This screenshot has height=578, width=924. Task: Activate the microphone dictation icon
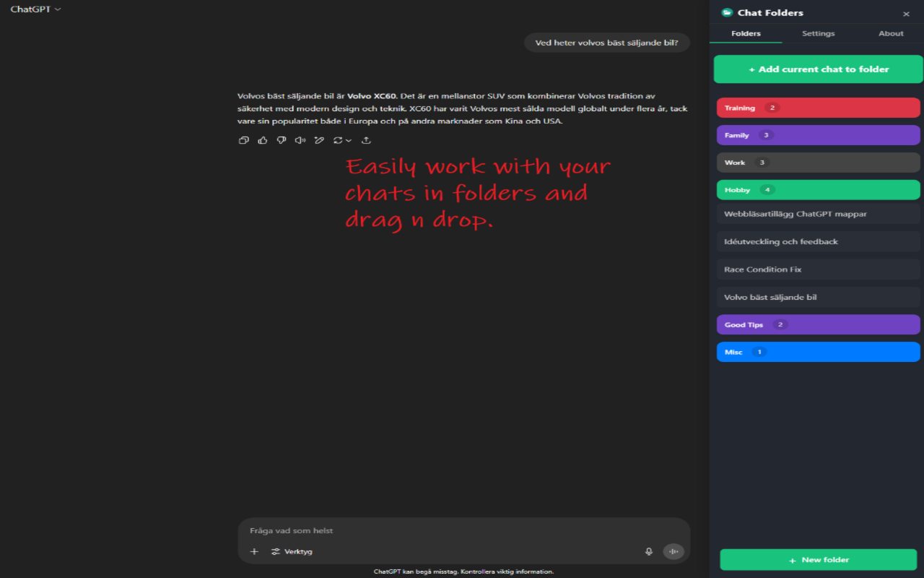tap(649, 551)
